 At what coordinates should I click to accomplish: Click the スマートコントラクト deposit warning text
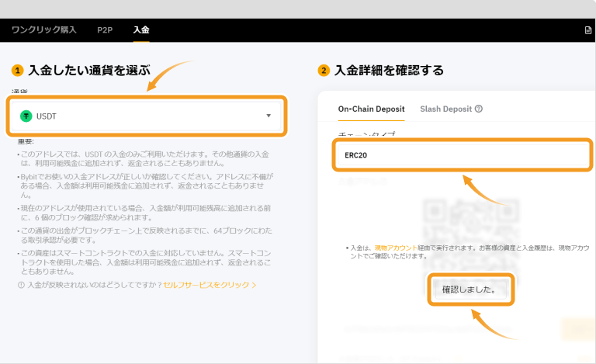coord(146,262)
